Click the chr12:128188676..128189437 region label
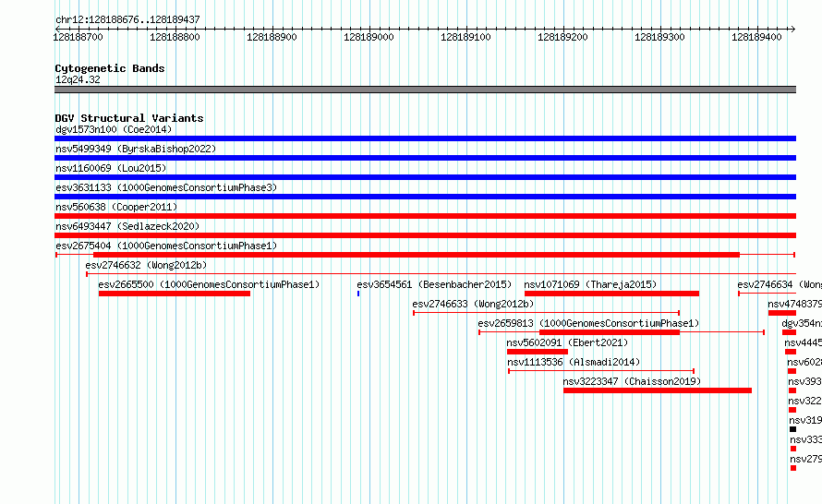The height and width of the screenshot is (504, 822). pos(127,19)
